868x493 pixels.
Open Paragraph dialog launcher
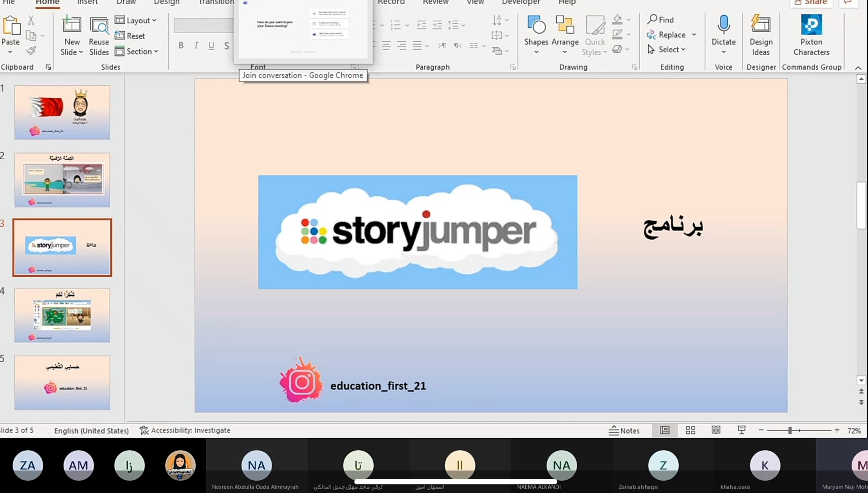(x=513, y=67)
